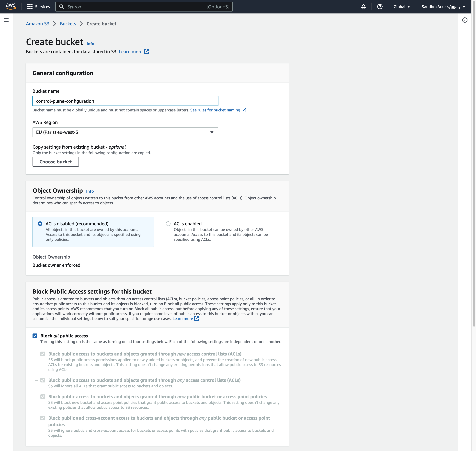Open Learn more link in Block Public Access
476x451 pixels.
tap(185, 319)
